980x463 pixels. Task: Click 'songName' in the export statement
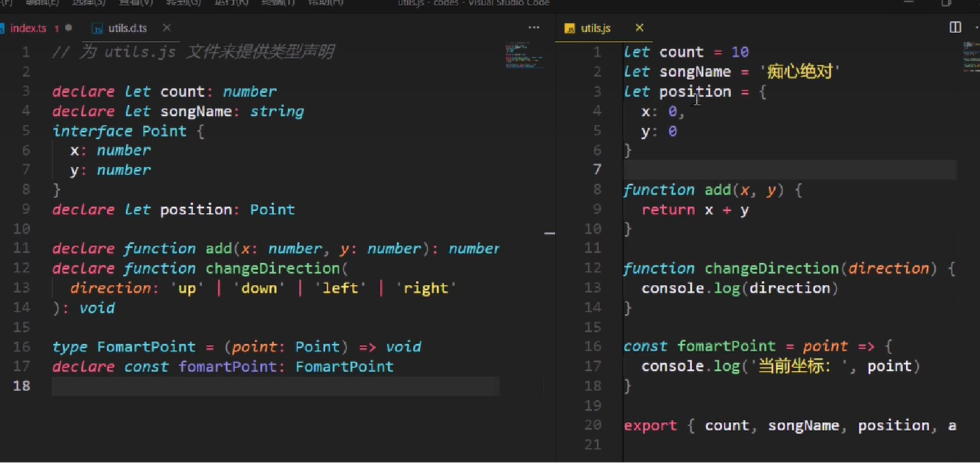pos(804,426)
